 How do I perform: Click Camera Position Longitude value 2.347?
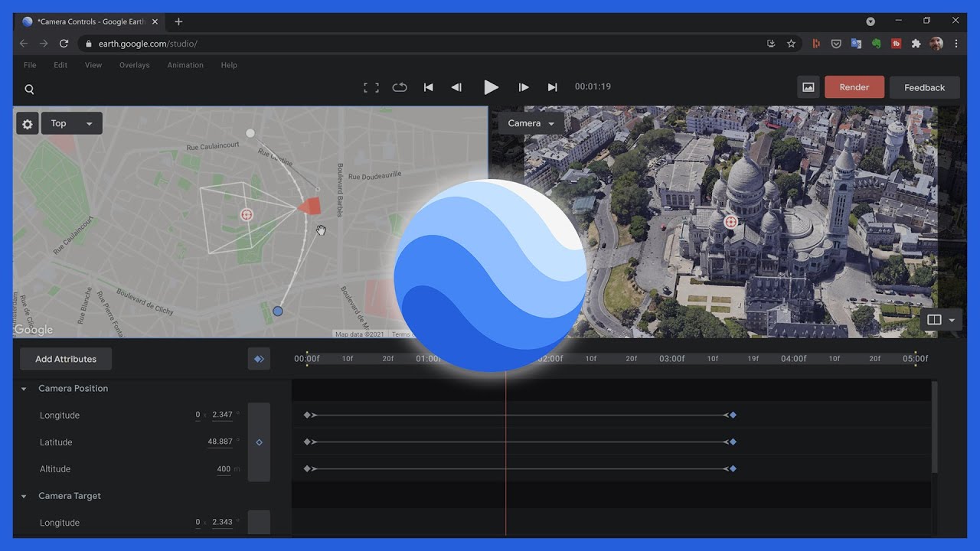(223, 415)
